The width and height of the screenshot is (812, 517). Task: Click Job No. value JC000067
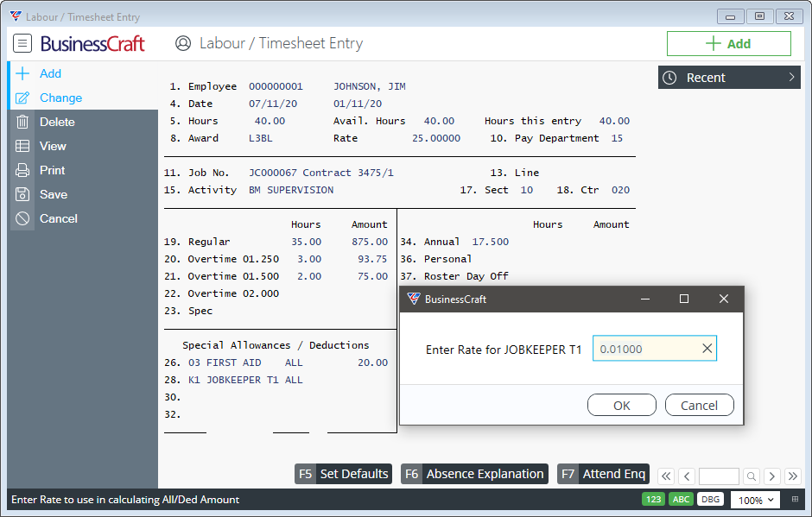click(x=272, y=173)
